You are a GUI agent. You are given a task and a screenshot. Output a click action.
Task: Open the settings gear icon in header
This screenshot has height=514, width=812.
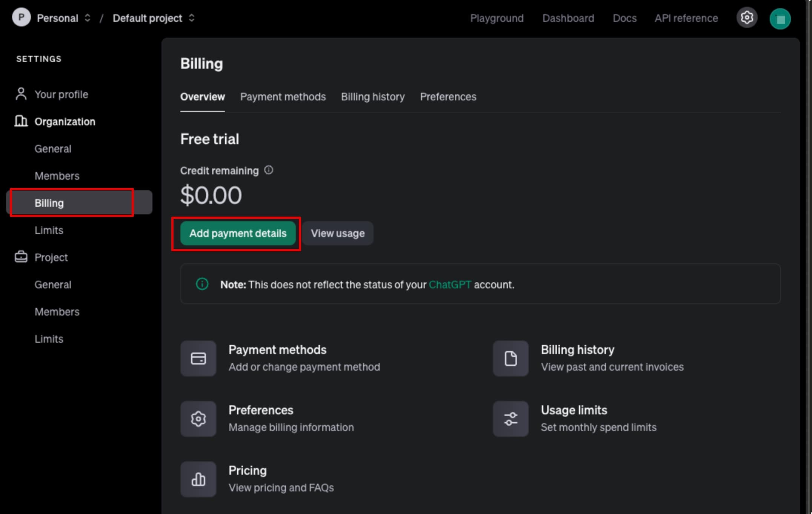pos(747,18)
